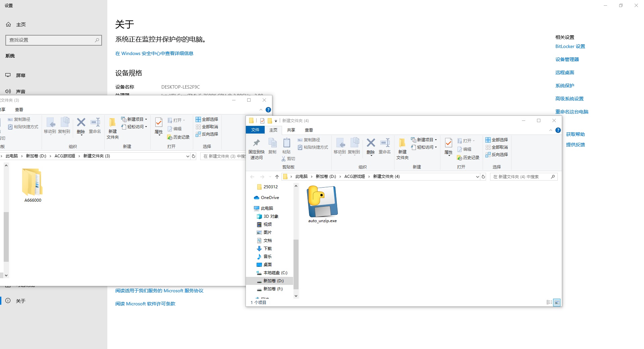The height and width of the screenshot is (349, 644).
Task: Open the auto_unzip.exe file icon
Action: pyautogui.click(x=322, y=201)
